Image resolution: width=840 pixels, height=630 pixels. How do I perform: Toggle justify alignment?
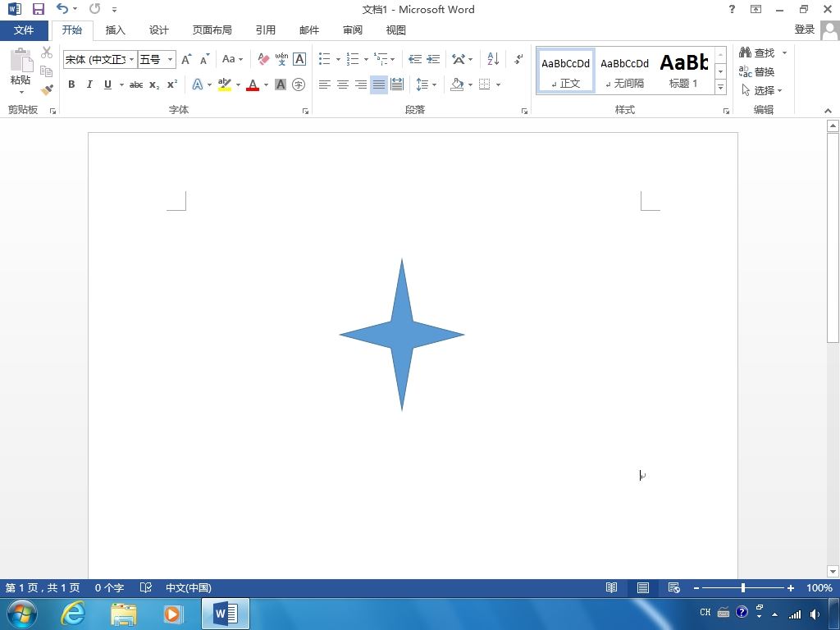click(379, 84)
